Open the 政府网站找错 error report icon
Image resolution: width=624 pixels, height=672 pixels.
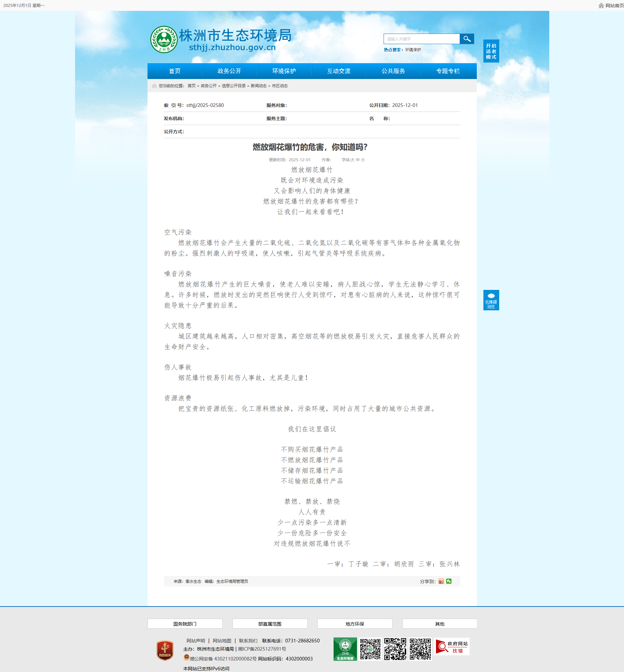[452, 647]
